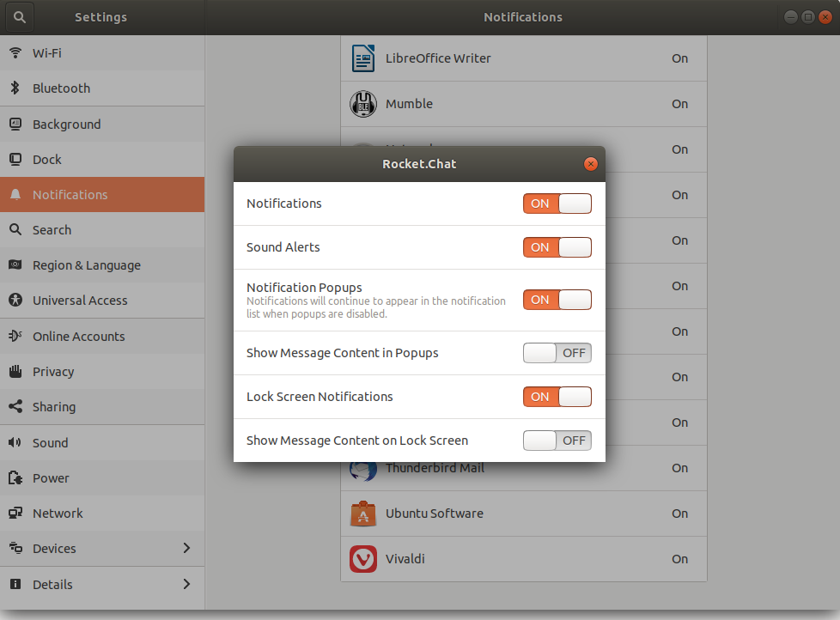840x620 pixels.
Task: Select the Universal Access panel
Action: [x=102, y=301]
